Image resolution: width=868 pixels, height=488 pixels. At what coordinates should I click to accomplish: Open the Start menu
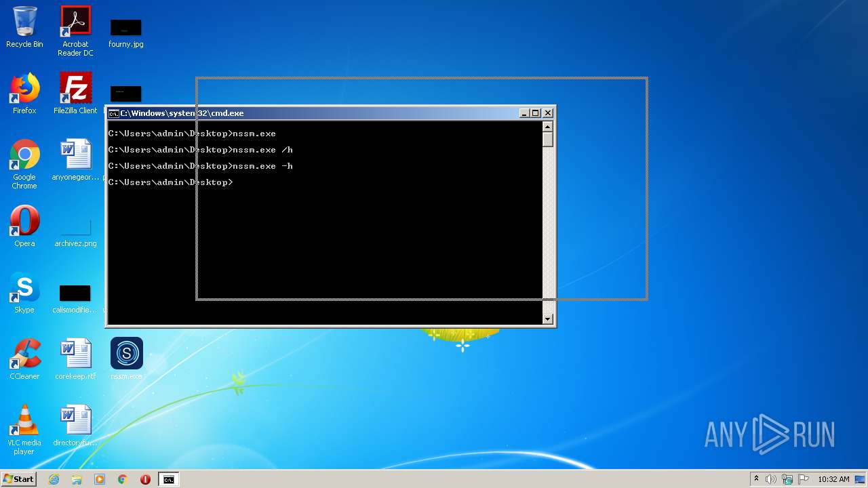[x=19, y=479]
